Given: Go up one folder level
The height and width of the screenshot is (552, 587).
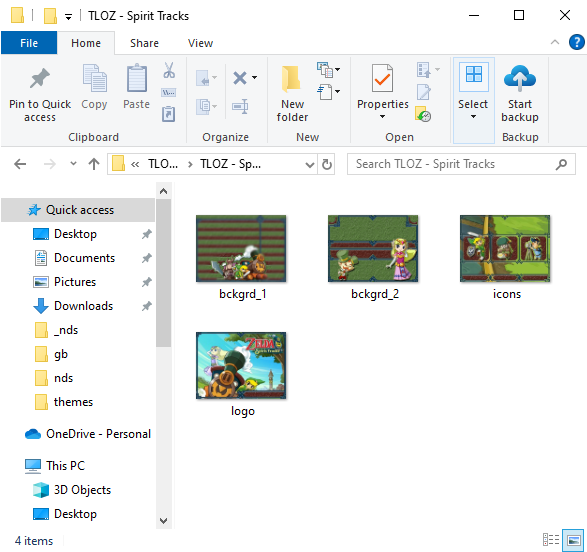Looking at the screenshot, I should [x=94, y=164].
